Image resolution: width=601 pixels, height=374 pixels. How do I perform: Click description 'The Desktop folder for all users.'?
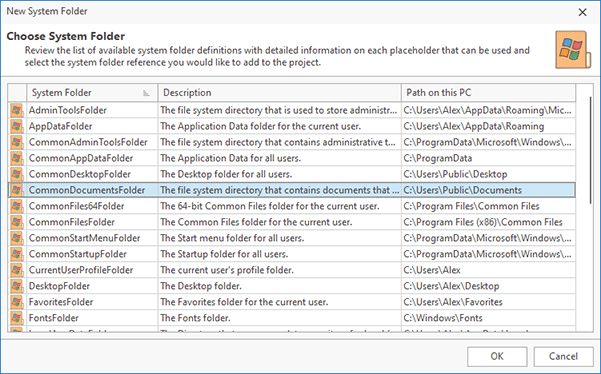(226, 174)
